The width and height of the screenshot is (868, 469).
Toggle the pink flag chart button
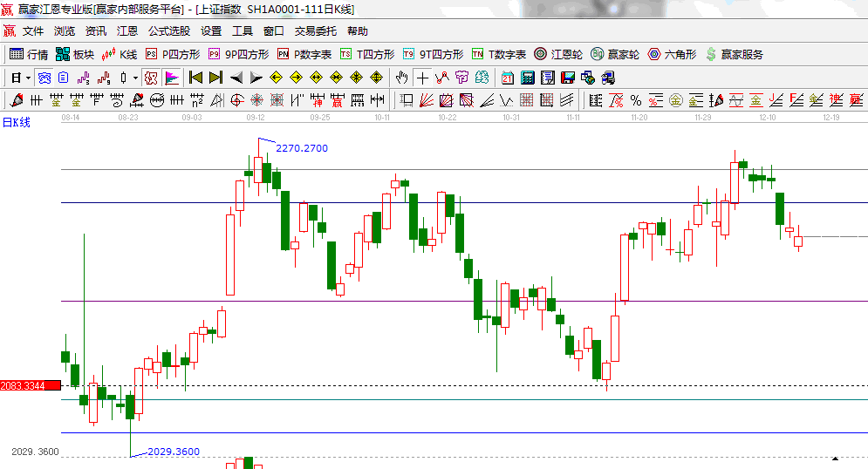click(x=172, y=78)
